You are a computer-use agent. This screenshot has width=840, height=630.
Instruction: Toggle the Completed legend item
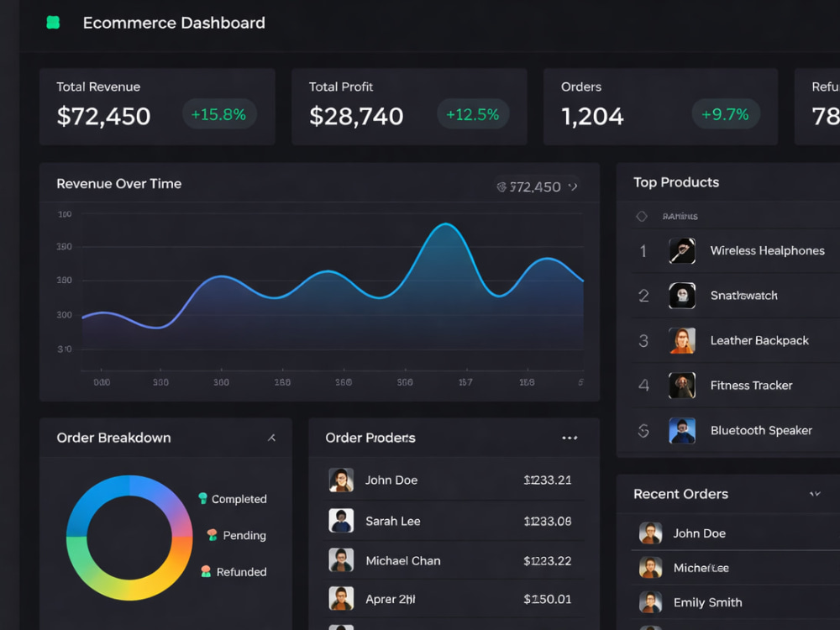233,499
